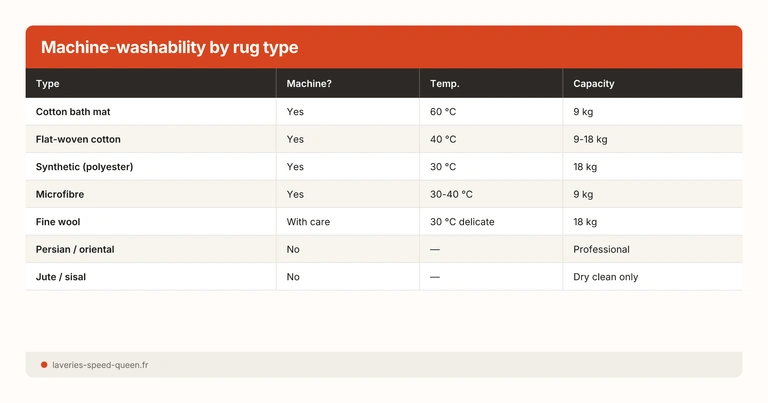Click the '30-40 °C' temperature value
Screen dimensions: 768x403
451,194
